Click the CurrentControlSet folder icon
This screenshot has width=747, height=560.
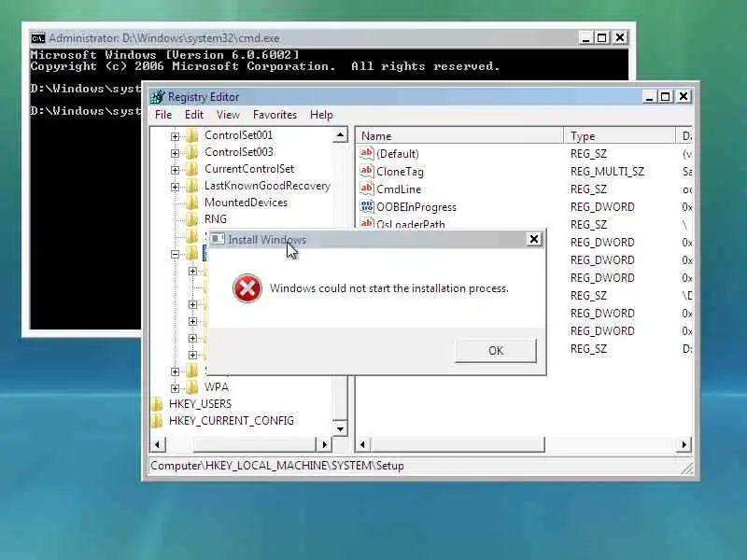tap(191, 169)
